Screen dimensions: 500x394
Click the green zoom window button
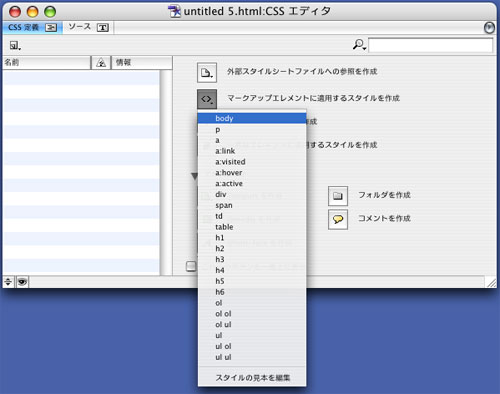[50, 12]
